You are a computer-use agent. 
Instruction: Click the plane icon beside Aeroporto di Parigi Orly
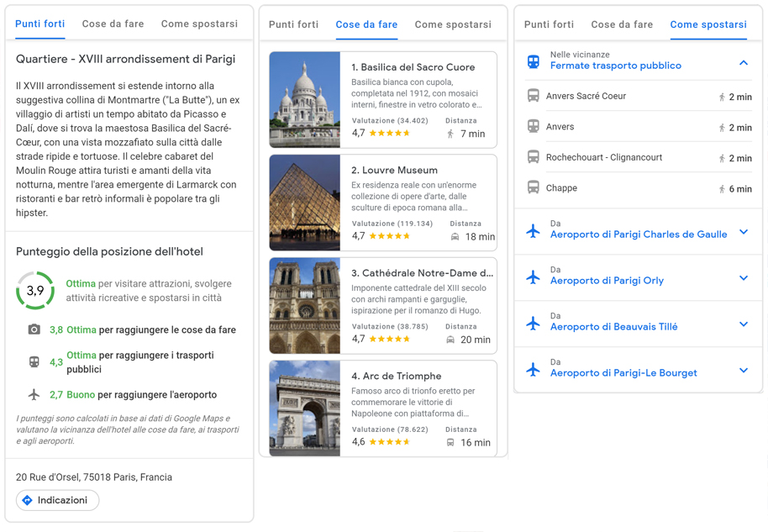[534, 277]
